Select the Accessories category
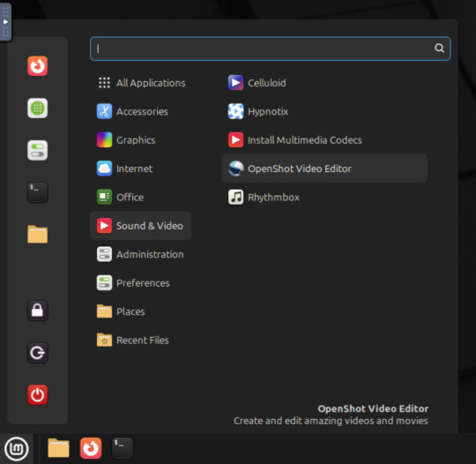Screen dimensions: 476x464 click(140, 111)
